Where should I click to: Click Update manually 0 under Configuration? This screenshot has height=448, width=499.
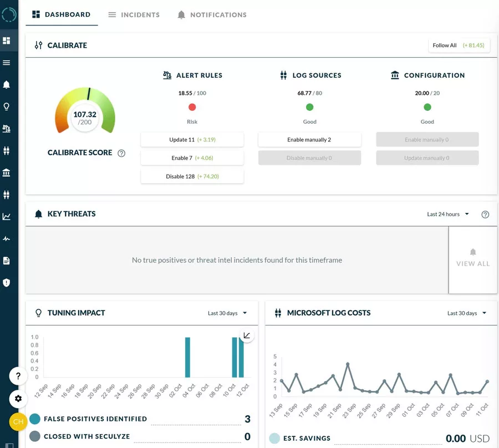427,158
